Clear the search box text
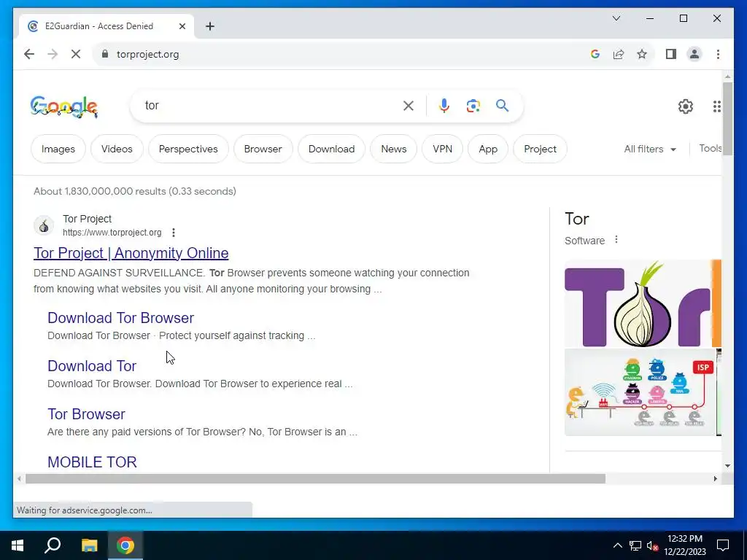747x560 pixels. (x=409, y=106)
